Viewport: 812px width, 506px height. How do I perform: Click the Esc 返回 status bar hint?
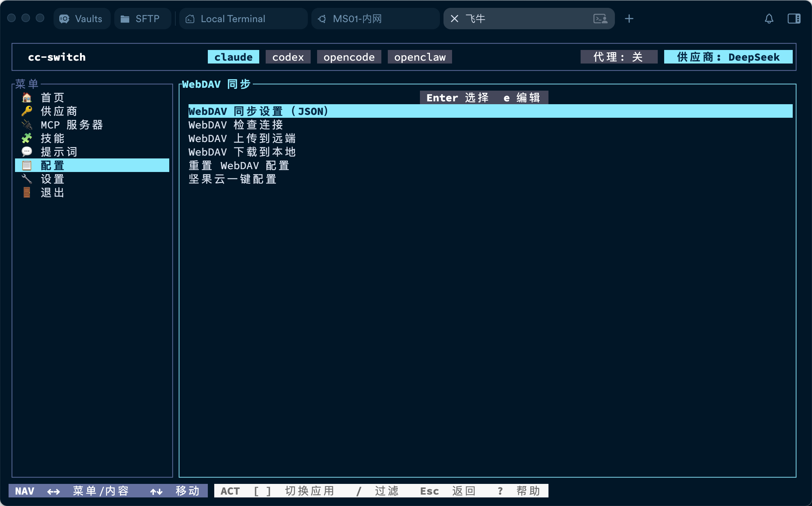pyautogui.click(x=448, y=491)
